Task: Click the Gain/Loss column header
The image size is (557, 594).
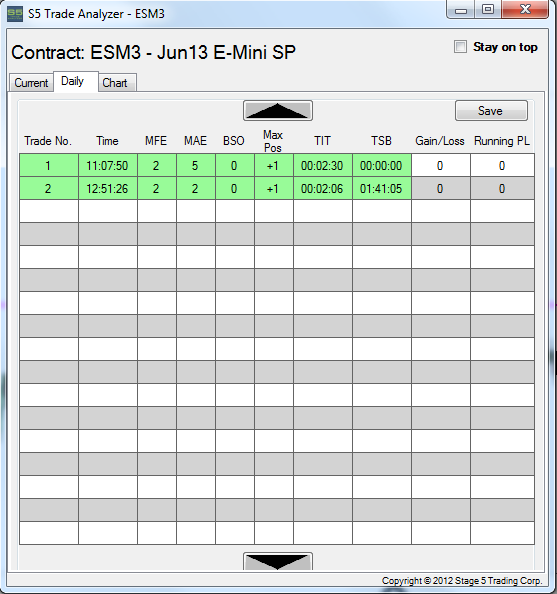Action: coord(440,141)
